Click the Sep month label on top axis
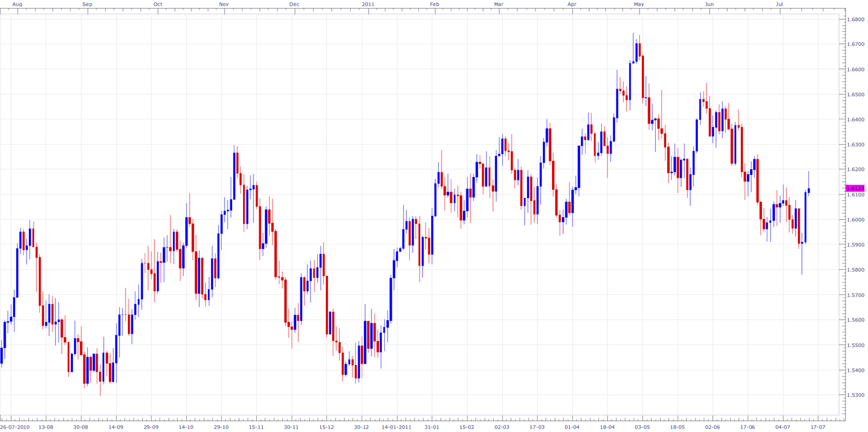The width and height of the screenshot is (868, 432). pos(87,4)
